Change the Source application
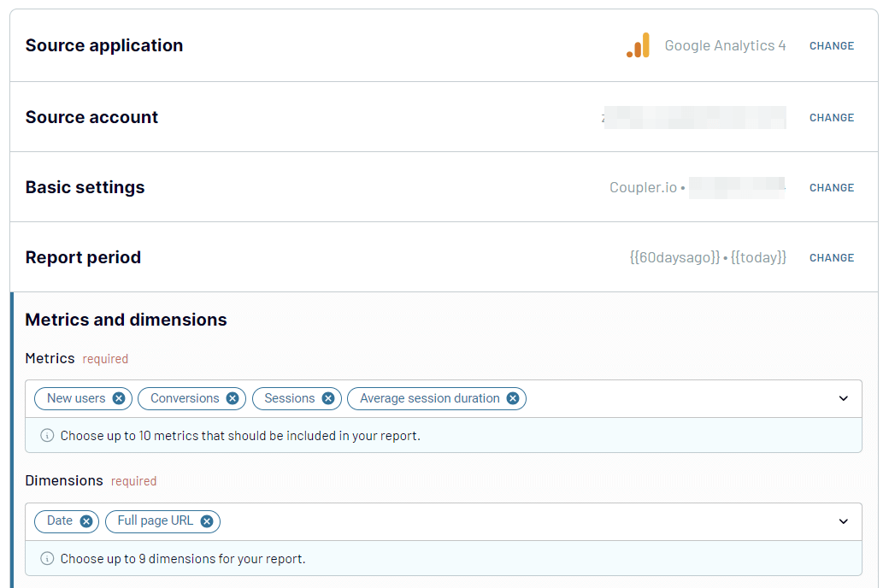The width and height of the screenshot is (889, 588). [x=832, y=46]
